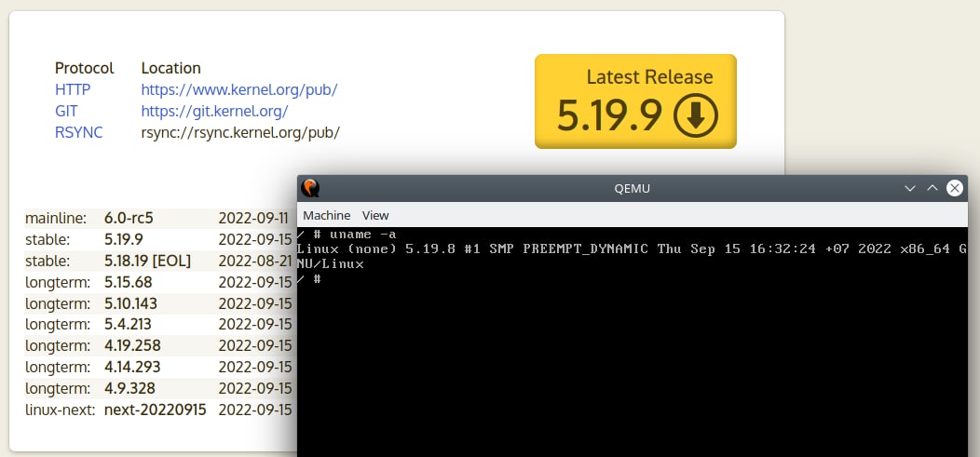980x457 pixels.
Task: Click date 2022-09-11 in mainline row
Action: click(x=253, y=219)
